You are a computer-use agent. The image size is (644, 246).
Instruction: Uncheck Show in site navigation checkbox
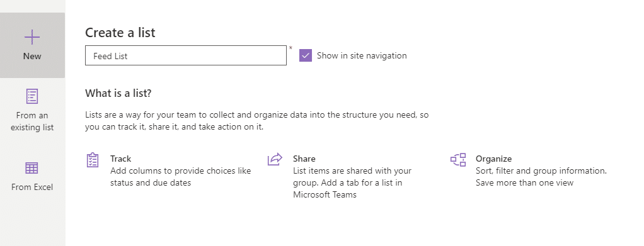click(306, 55)
